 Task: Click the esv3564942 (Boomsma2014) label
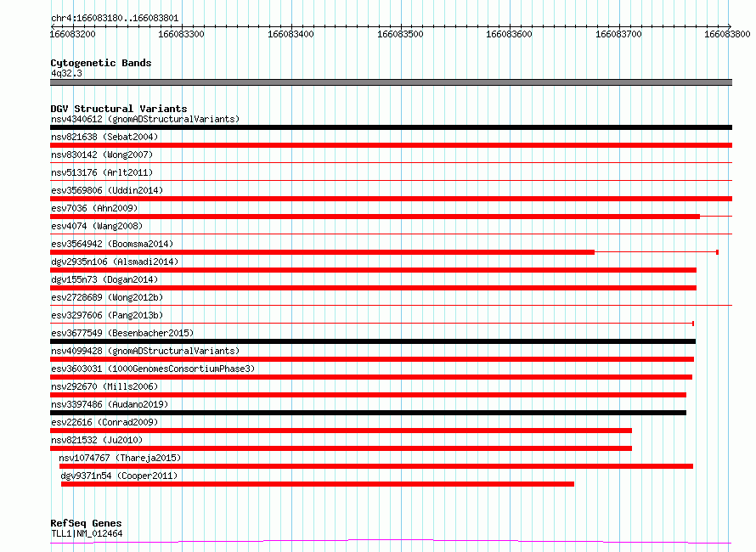click(112, 244)
